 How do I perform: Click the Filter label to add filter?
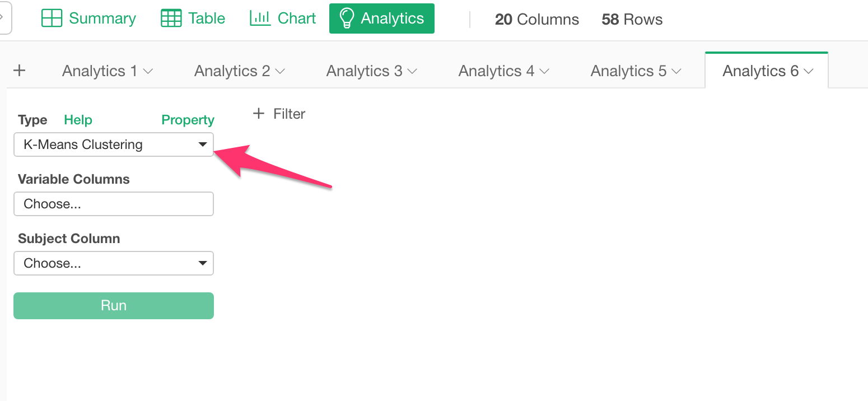[x=289, y=114]
